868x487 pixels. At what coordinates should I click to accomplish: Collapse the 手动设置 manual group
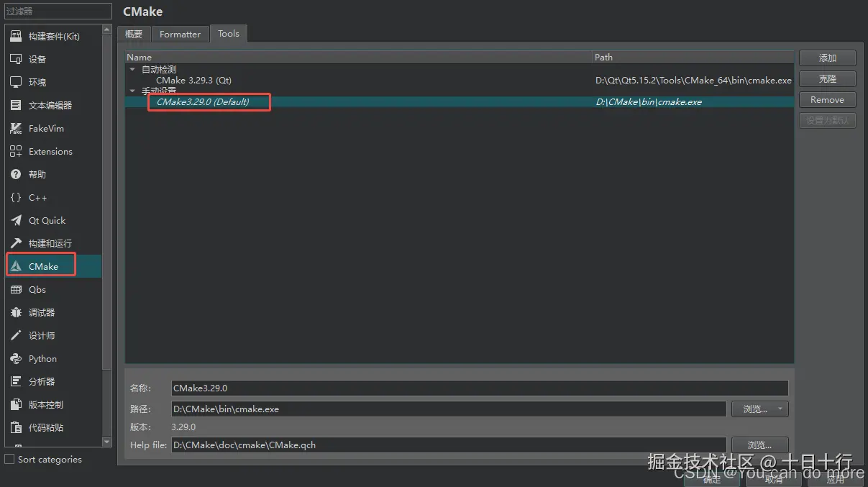132,91
